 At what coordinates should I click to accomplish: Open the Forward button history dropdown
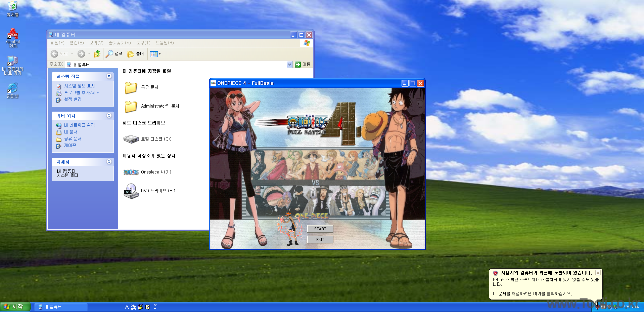pos(89,54)
